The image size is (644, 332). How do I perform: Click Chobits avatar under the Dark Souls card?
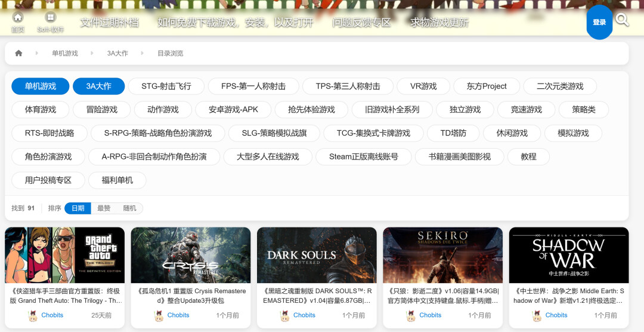284,315
